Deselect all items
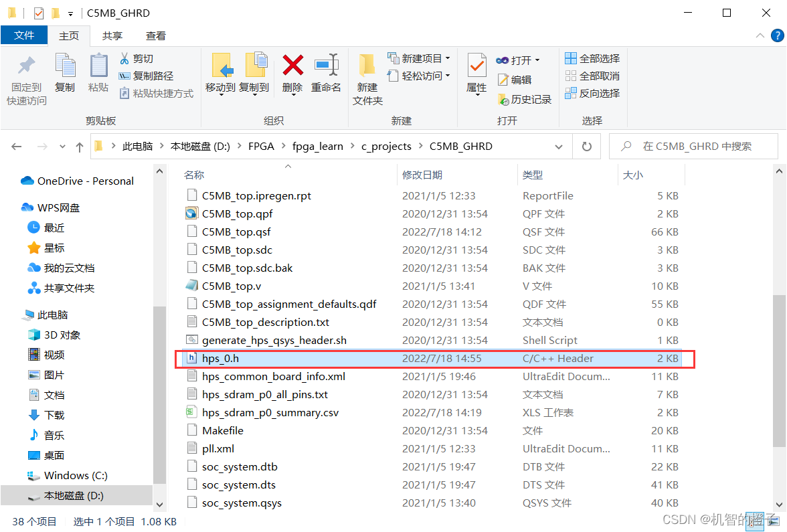This screenshot has width=787, height=532. point(592,76)
